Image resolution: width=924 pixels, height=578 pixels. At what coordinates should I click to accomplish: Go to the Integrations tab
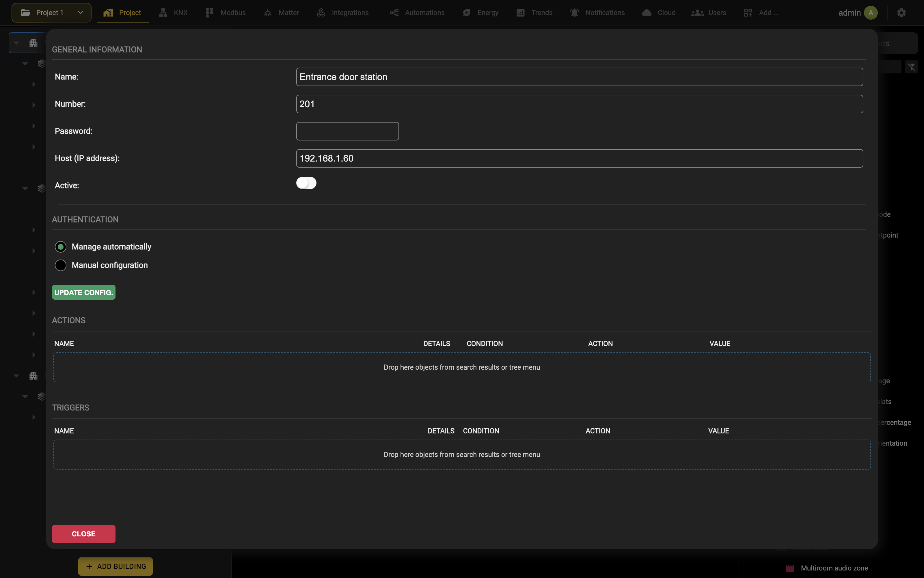click(x=342, y=13)
